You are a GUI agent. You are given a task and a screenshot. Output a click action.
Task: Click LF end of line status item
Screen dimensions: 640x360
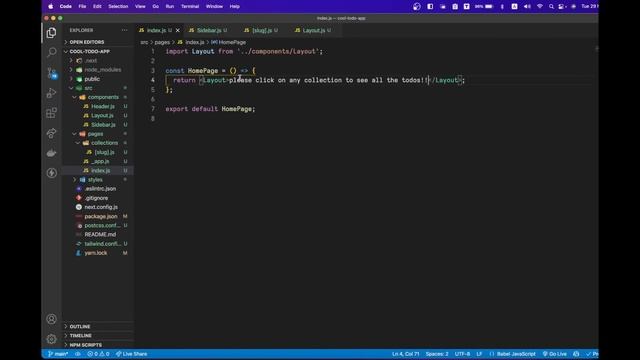tap(479, 354)
